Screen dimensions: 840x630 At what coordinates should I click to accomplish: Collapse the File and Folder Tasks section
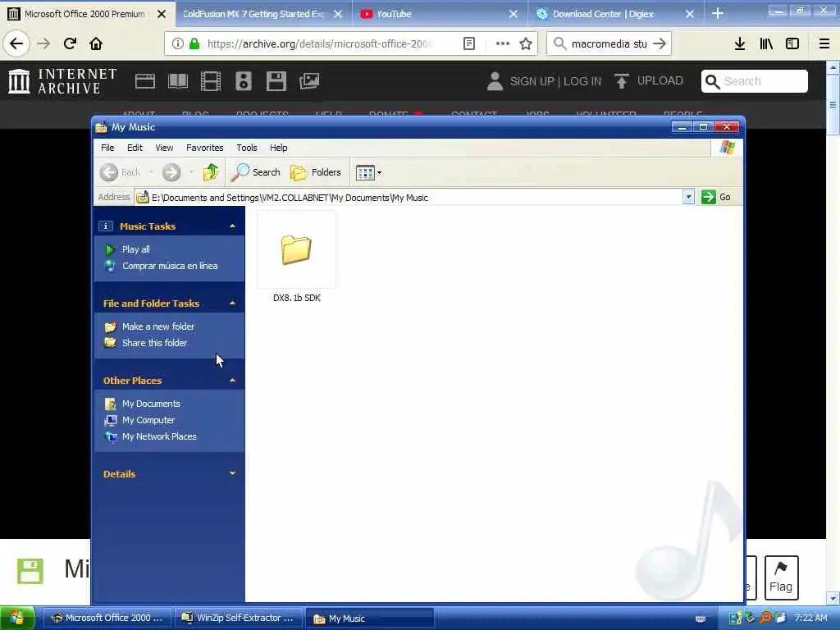click(x=232, y=304)
